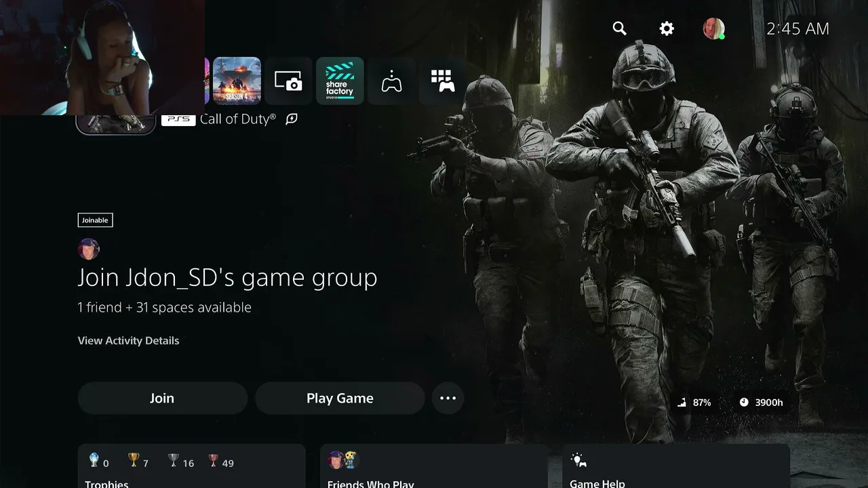Open the search magnifier icon
868x488 pixels.
619,28
